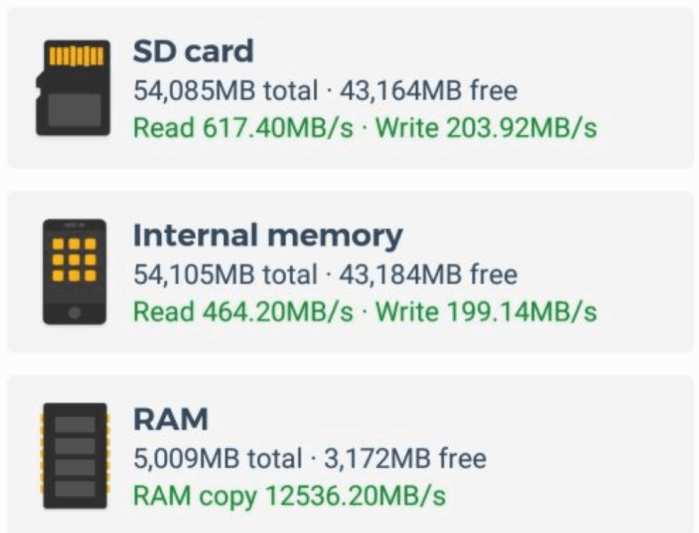
Task: Click the Internal memory phone icon
Action: (x=74, y=272)
